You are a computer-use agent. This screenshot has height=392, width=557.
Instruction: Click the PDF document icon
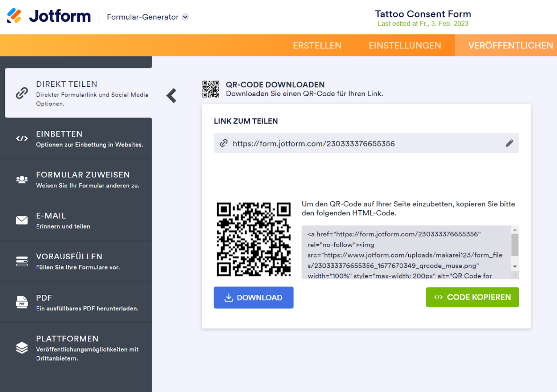pos(22,302)
